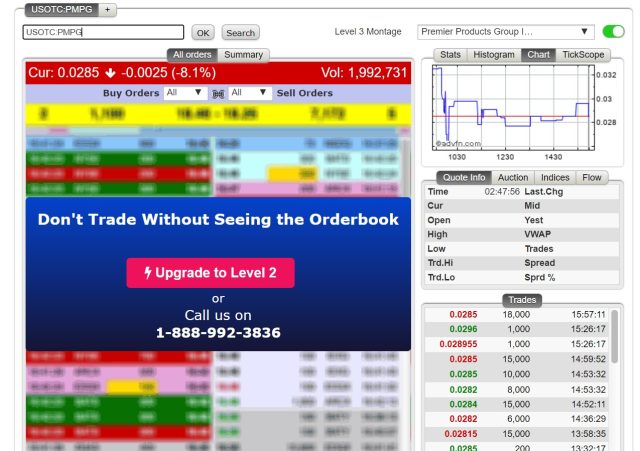Click the 14:59:52 trade row
Screen dimensions: 640x451
click(x=516, y=359)
